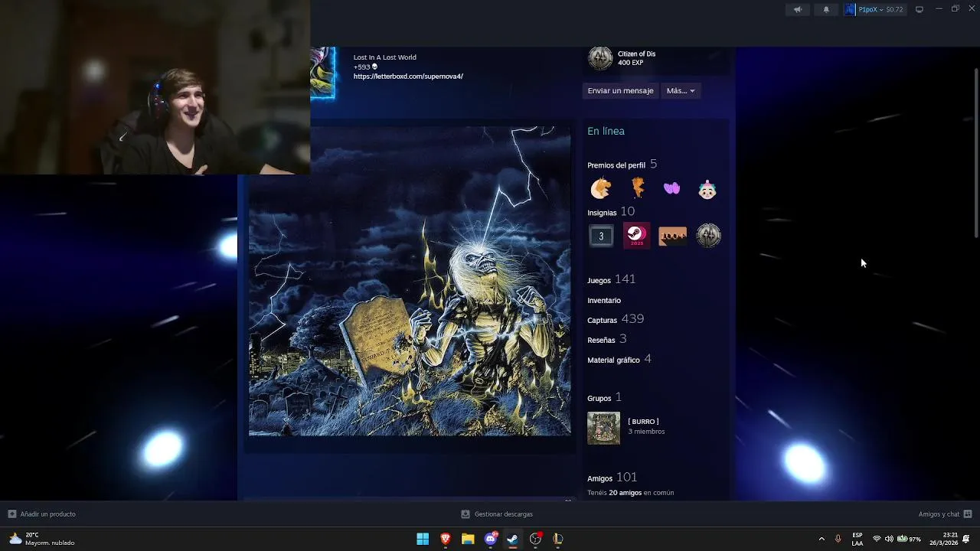The height and width of the screenshot is (551, 980).
Task: Open clock and date 23:21
Action: (x=943, y=539)
